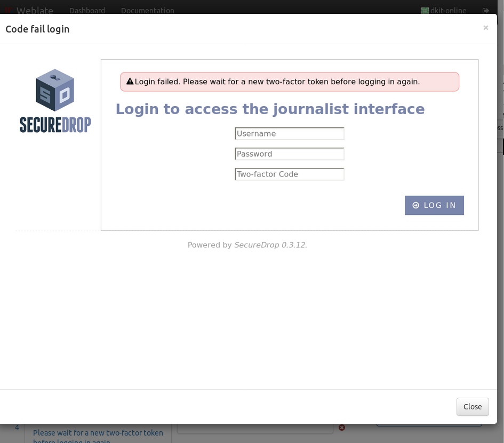Screen dimensions: 504x443
Task: Click the logout icon in the top bar
Action: tap(486, 11)
